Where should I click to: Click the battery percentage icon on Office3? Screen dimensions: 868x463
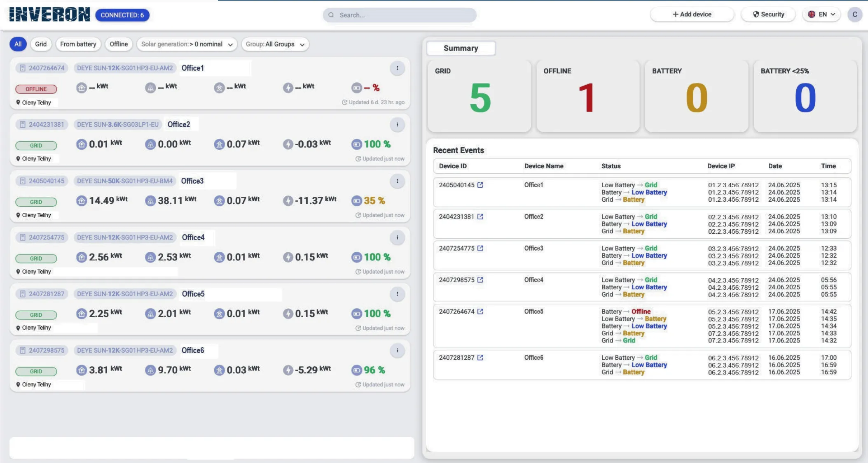point(356,201)
